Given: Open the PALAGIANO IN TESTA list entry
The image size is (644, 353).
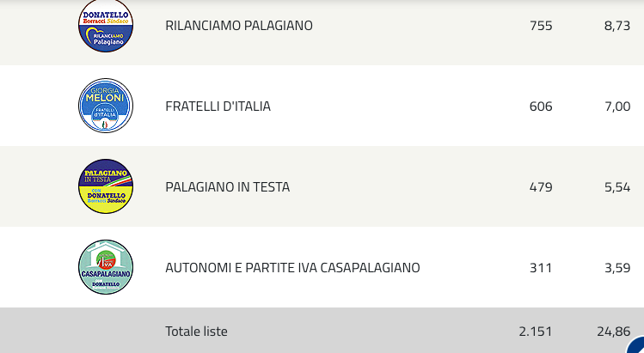Looking at the screenshot, I should click(228, 187).
